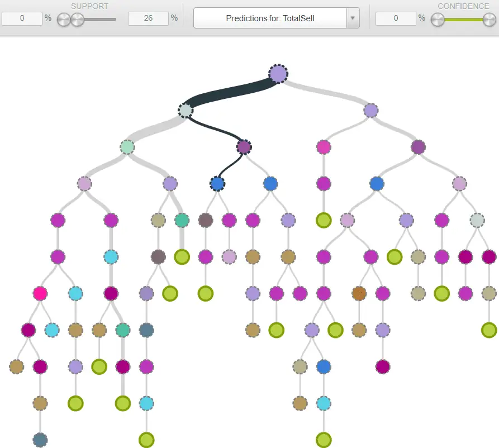Click the minimum support percentage field
Viewport: 499px width, 448px height.
coord(22,18)
